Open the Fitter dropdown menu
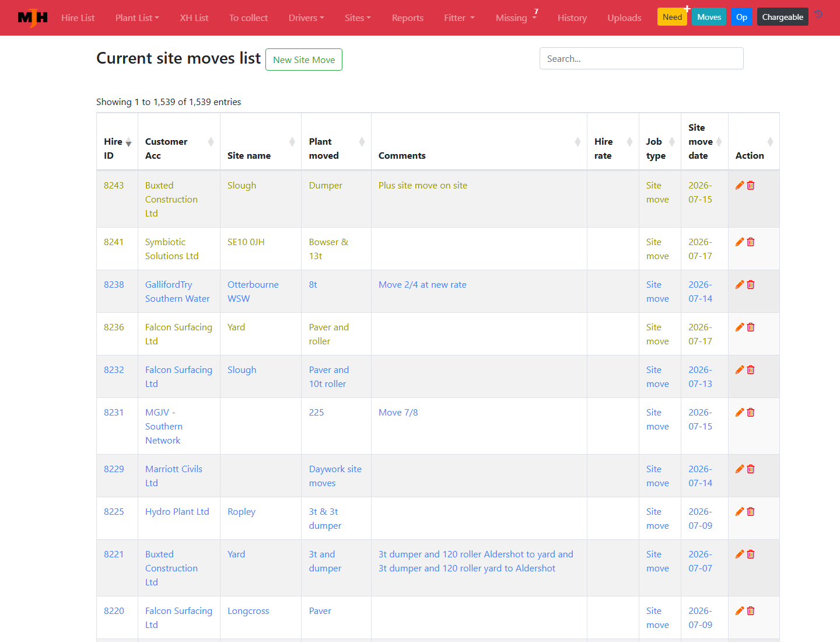Image resolution: width=840 pixels, height=642 pixels. coord(459,18)
